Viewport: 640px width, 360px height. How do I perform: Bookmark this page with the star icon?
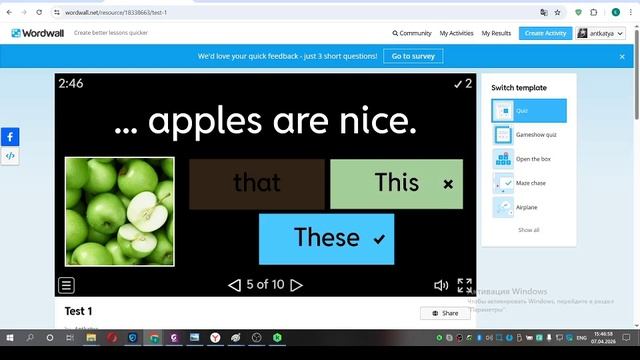pyautogui.click(x=558, y=13)
